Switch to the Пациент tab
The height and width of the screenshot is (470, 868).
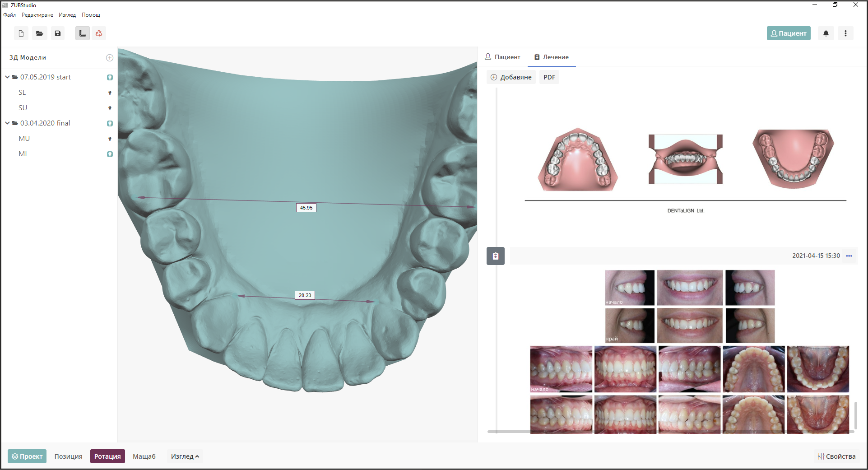(502, 57)
